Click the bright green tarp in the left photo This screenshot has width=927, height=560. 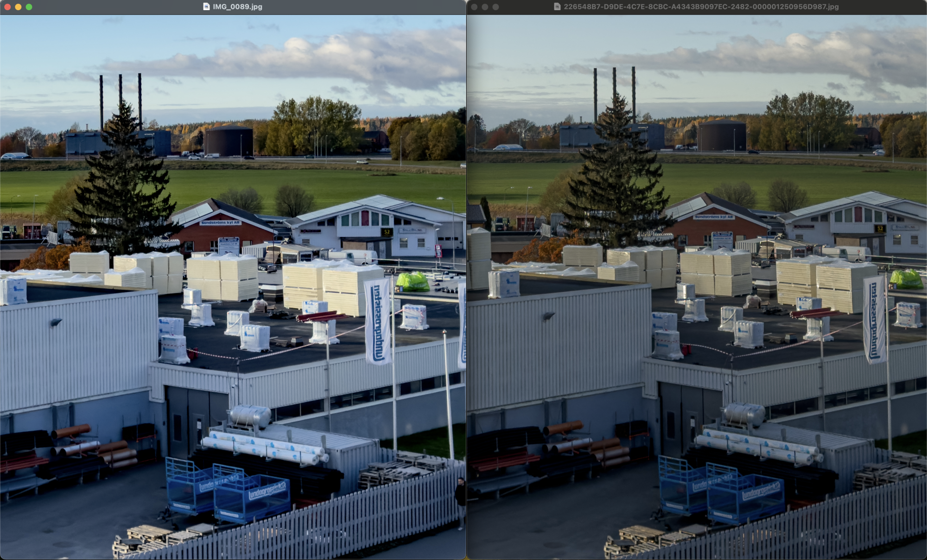[x=412, y=281]
